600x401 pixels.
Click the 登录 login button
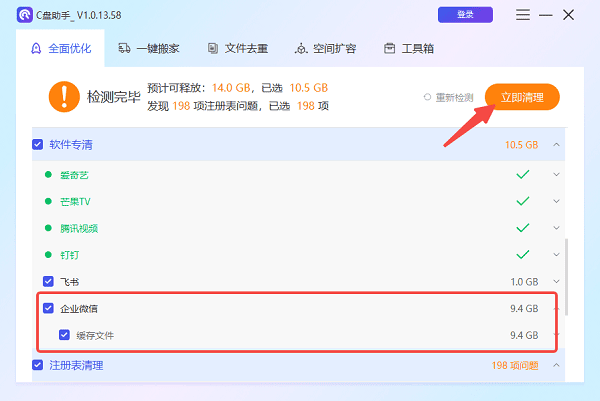point(465,15)
